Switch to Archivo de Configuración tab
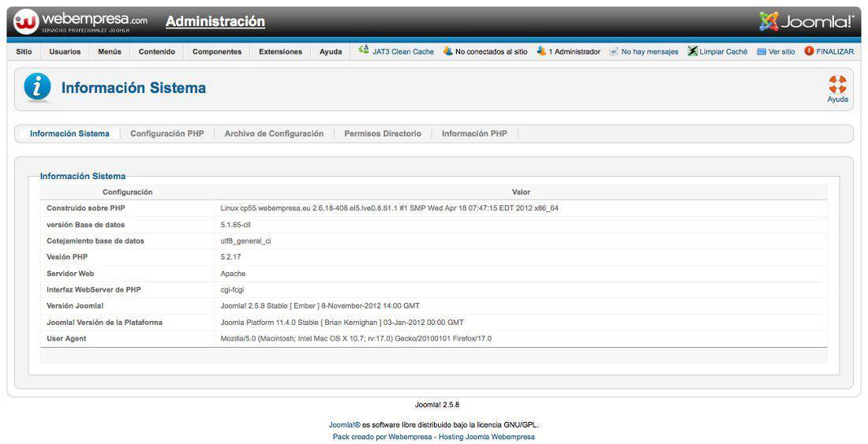This screenshot has width=868, height=444. tap(274, 134)
